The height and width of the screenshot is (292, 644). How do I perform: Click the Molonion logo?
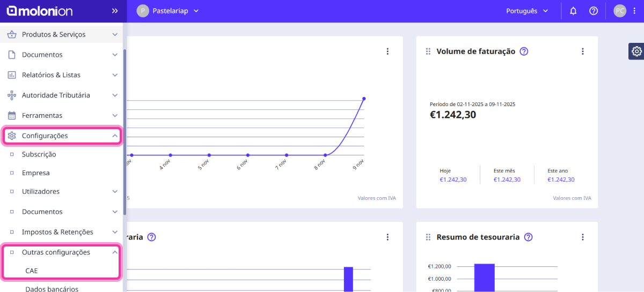click(x=39, y=11)
